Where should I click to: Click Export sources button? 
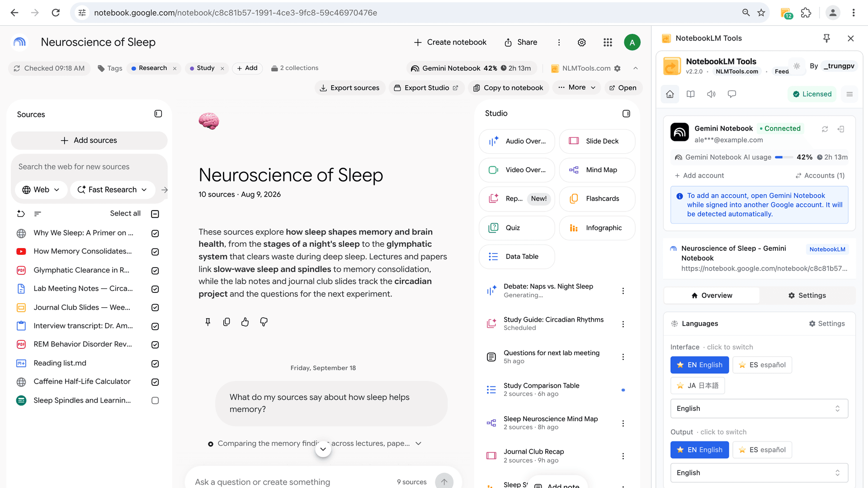click(349, 88)
